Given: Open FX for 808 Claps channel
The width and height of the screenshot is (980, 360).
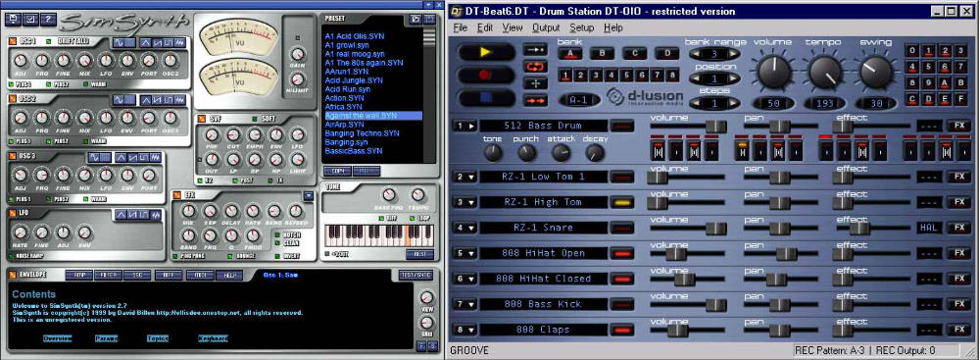Looking at the screenshot, I should point(958,330).
